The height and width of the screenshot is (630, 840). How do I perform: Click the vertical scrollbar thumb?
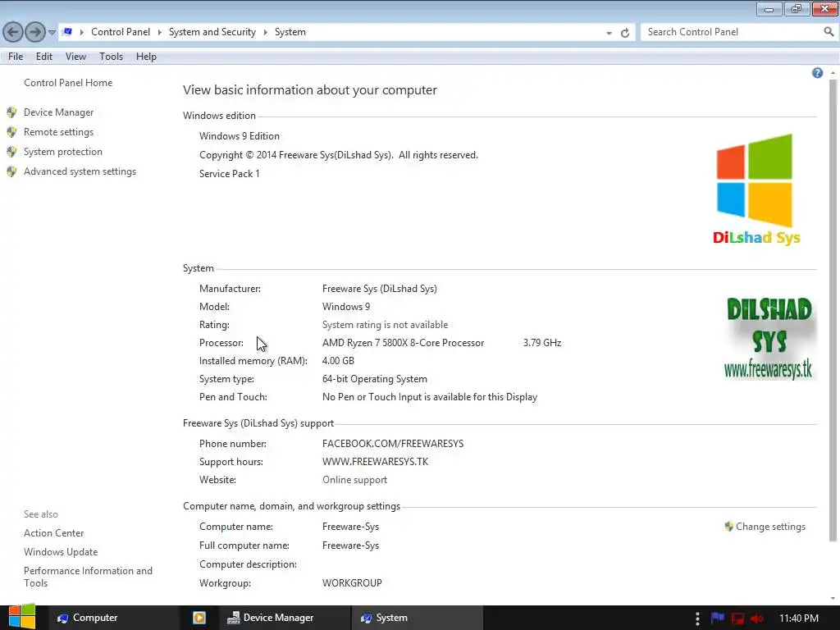click(x=833, y=310)
